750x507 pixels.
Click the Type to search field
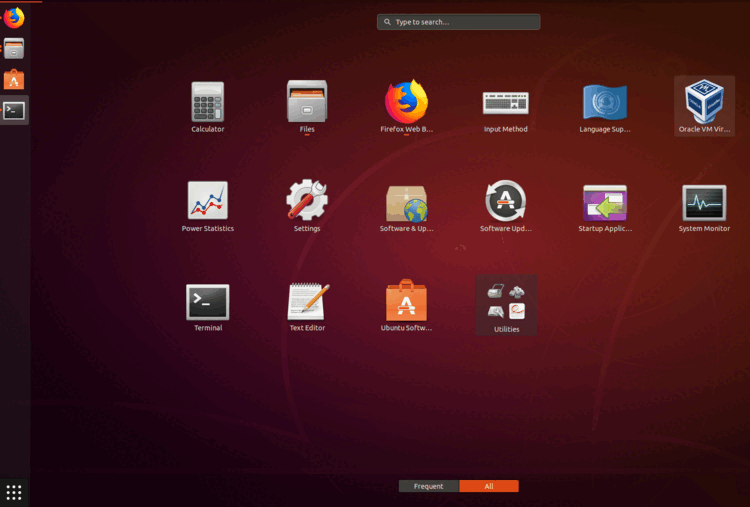(x=459, y=22)
